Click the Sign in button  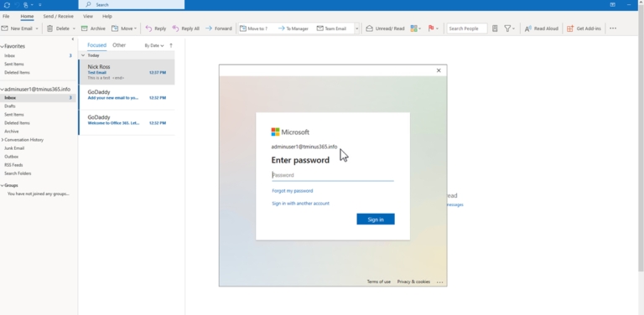(376, 219)
